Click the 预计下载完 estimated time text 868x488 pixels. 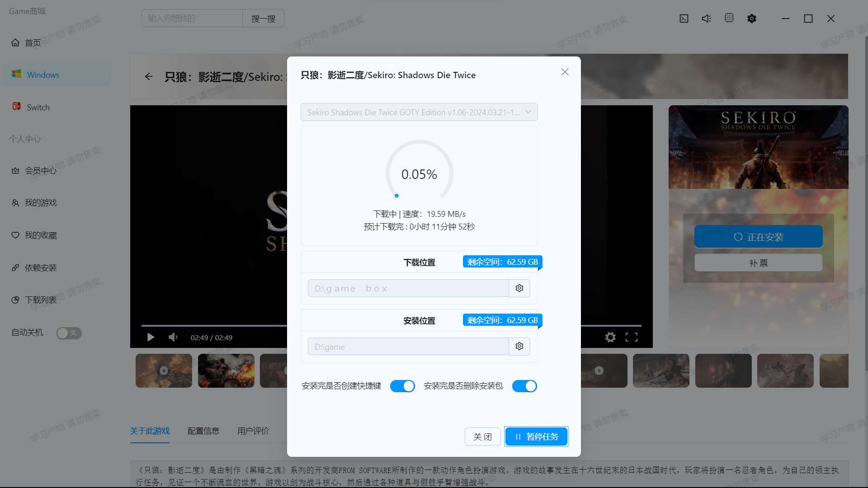point(419,227)
